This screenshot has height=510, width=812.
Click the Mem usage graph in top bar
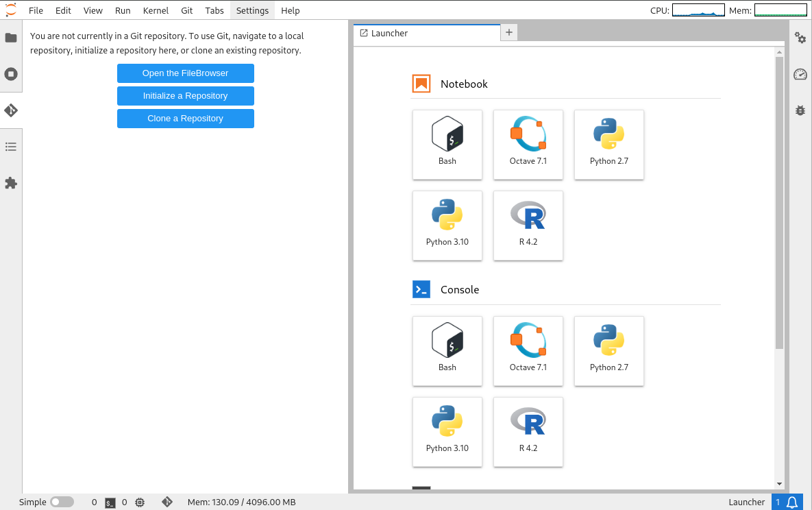click(x=780, y=10)
